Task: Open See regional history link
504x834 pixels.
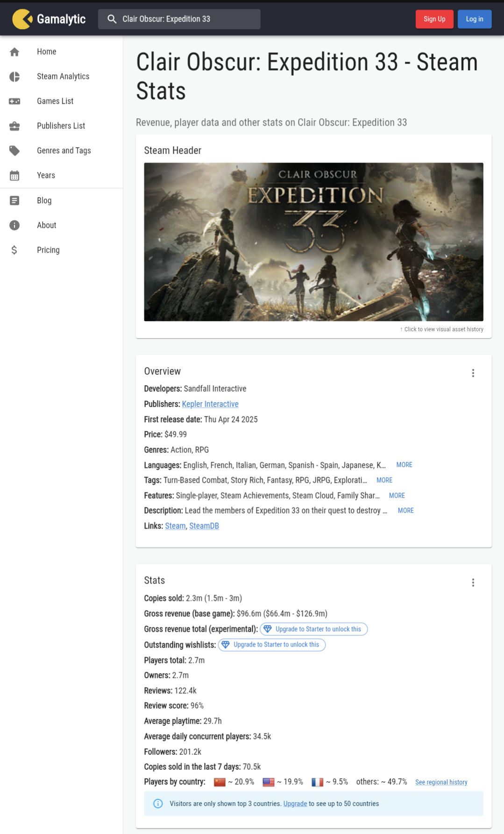Action: (x=441, y=782)
